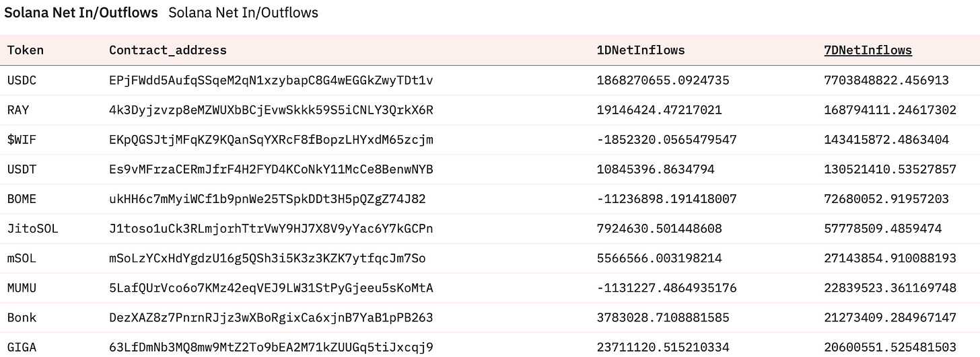
Task: Select the USDT token cell
Action: click(x=22, y=169)
